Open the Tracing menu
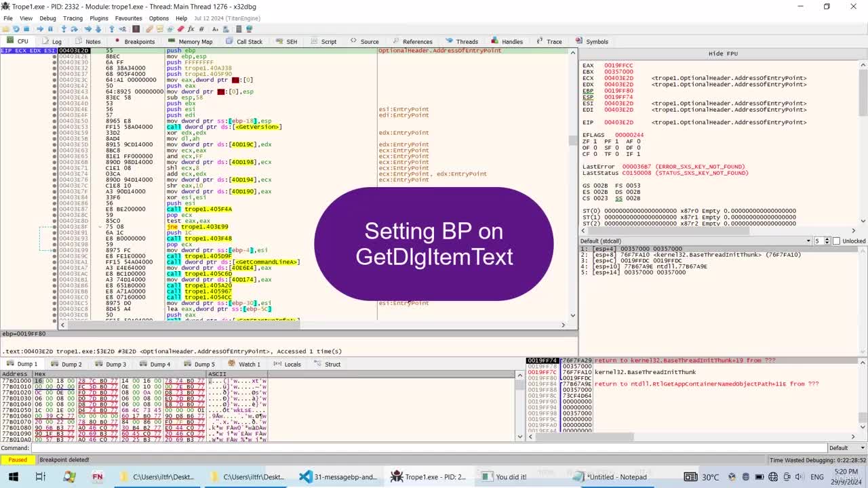Screen dimensions: 868x488 pos(73,18)
